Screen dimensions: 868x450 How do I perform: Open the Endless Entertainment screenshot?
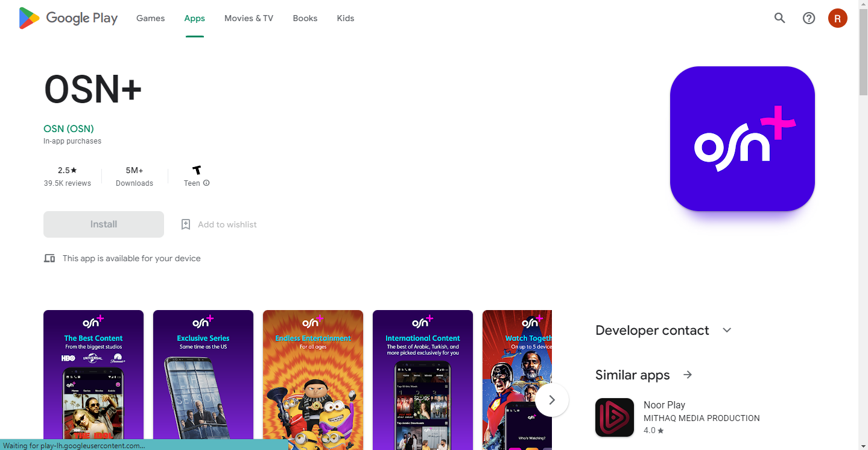313,380
